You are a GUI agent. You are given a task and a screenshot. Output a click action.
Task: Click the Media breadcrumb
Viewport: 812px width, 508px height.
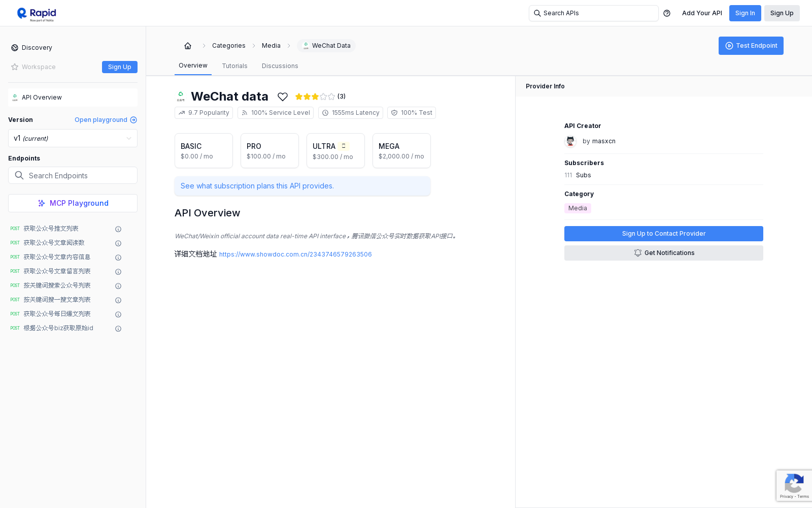[x=271, y=46]
